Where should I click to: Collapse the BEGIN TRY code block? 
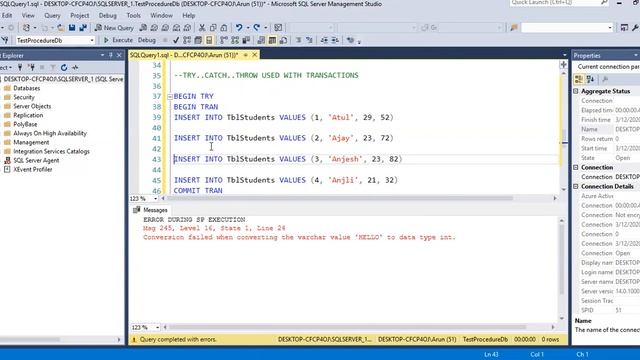(x=170, y=97)
